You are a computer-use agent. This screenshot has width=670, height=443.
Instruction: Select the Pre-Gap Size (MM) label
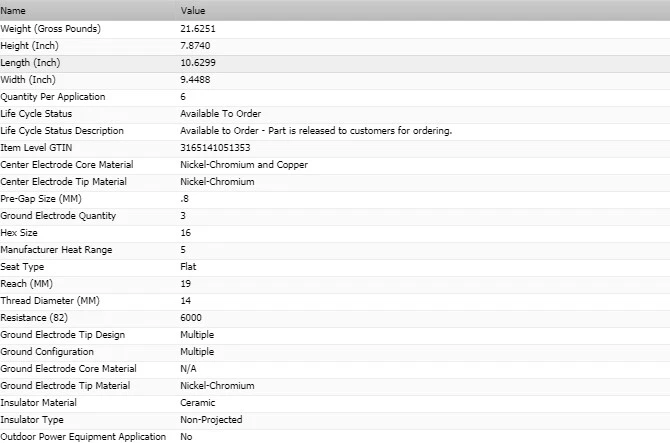coord(41,199)
